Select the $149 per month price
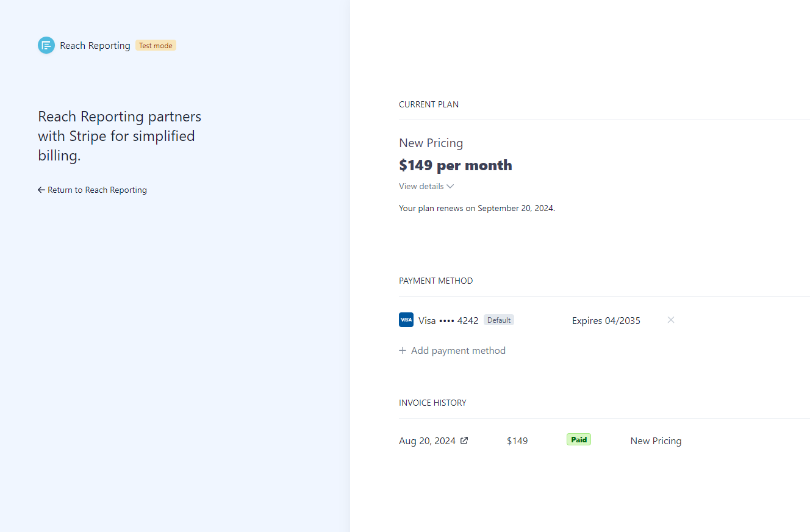The image size is (810, 532). coord(456,165)
